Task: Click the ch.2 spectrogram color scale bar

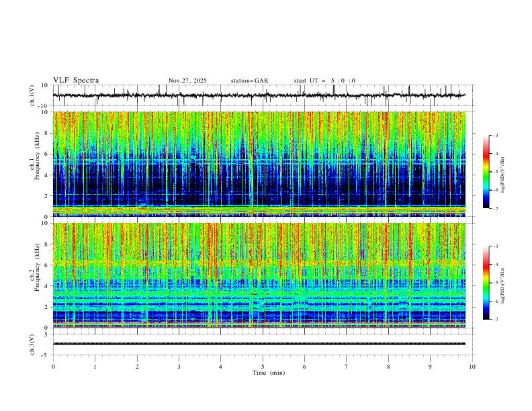Action: [486, 283]
